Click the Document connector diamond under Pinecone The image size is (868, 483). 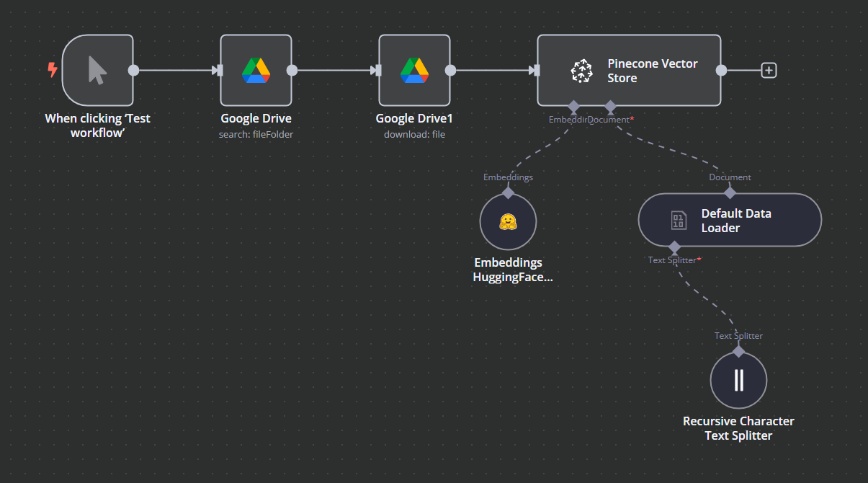pos(611,107)
